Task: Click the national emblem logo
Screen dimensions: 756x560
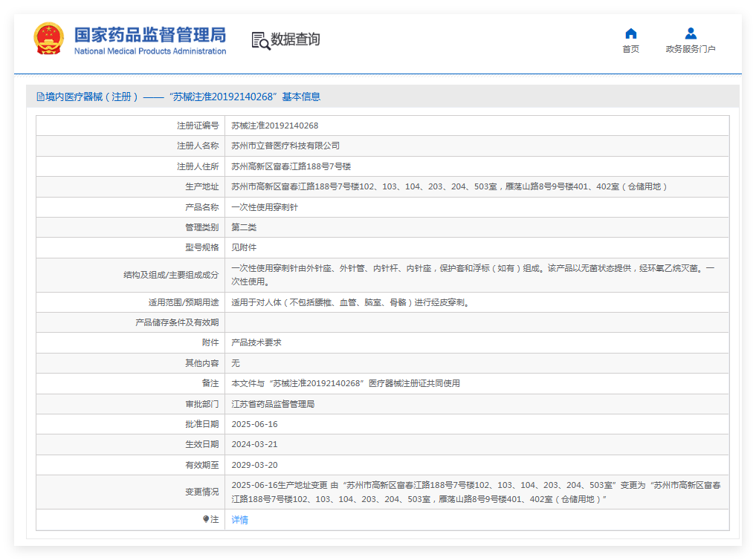Action: (x=49, y=39)
